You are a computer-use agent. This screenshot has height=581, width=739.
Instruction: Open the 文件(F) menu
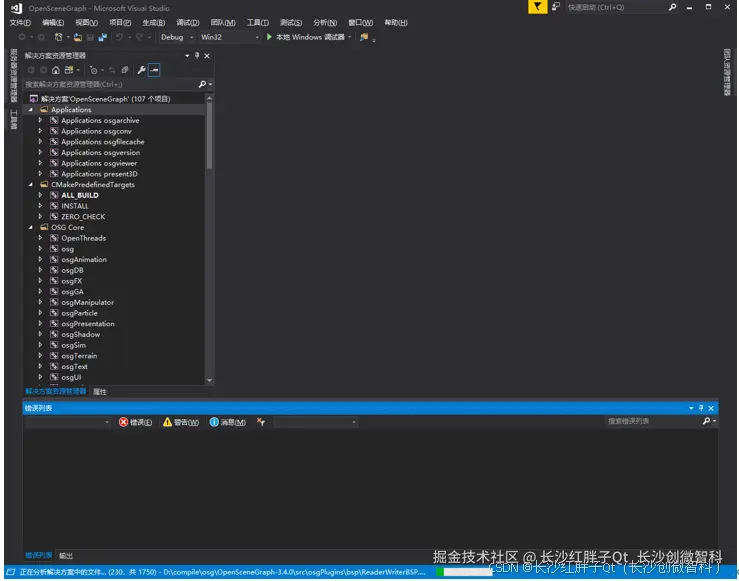coord(20,23)
